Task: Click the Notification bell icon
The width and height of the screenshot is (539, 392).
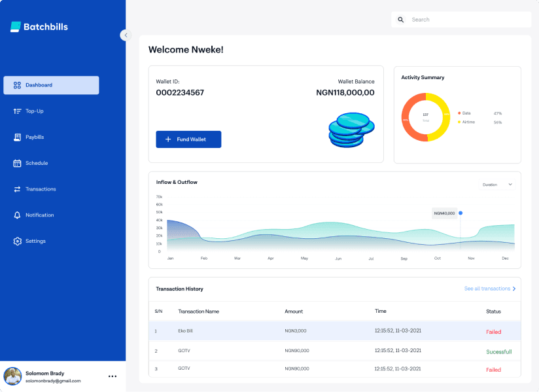Action: (18, 215)
